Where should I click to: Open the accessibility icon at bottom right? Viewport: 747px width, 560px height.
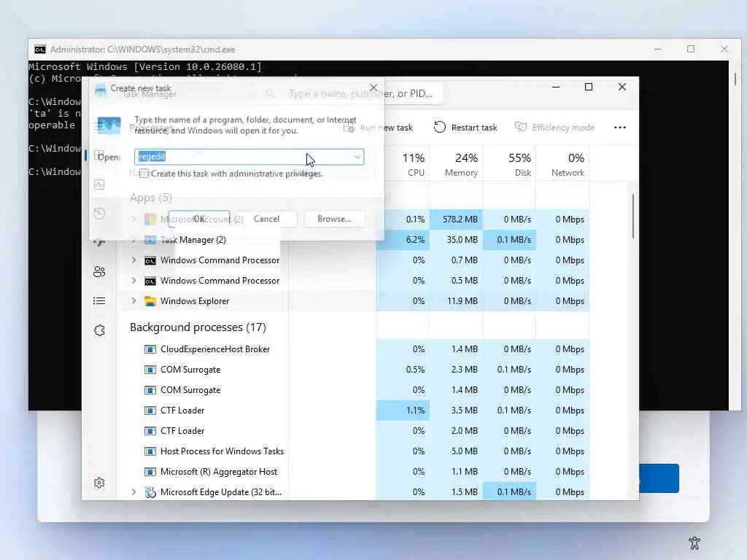coord(694,542)
